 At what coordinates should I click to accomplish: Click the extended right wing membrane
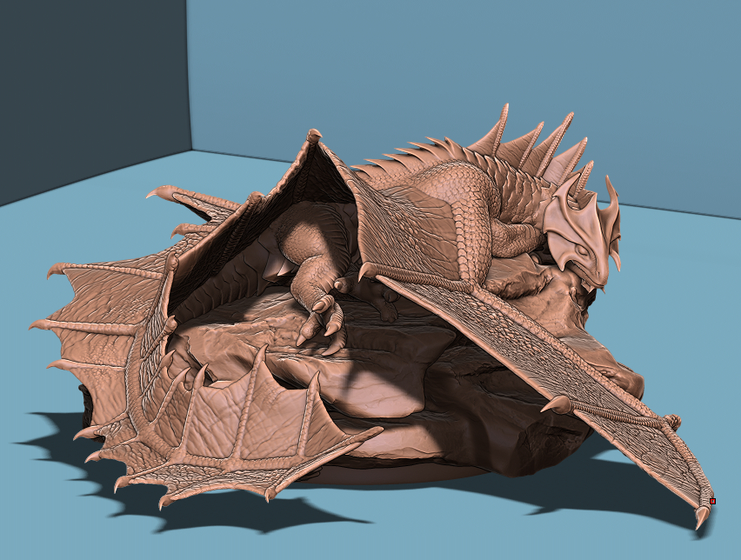point(539,348)
